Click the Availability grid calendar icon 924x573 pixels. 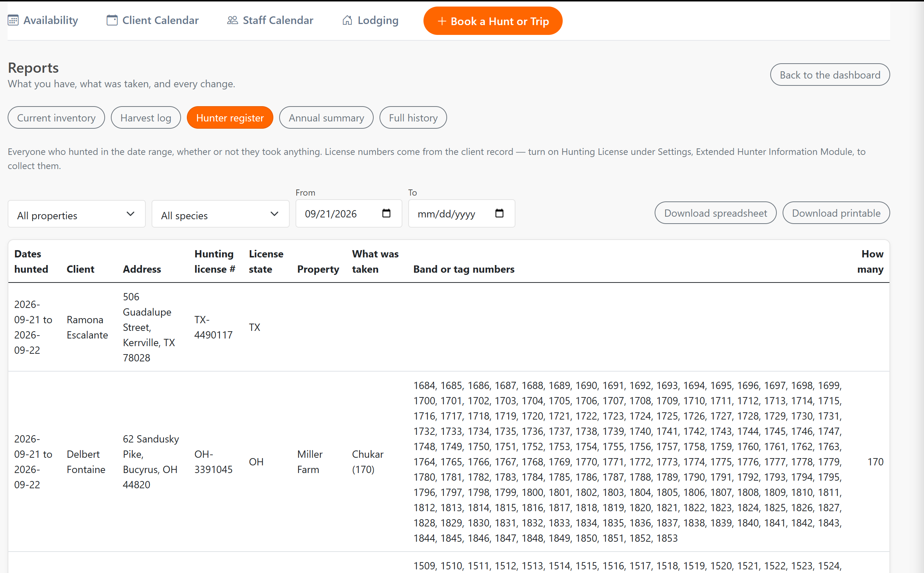13,20
